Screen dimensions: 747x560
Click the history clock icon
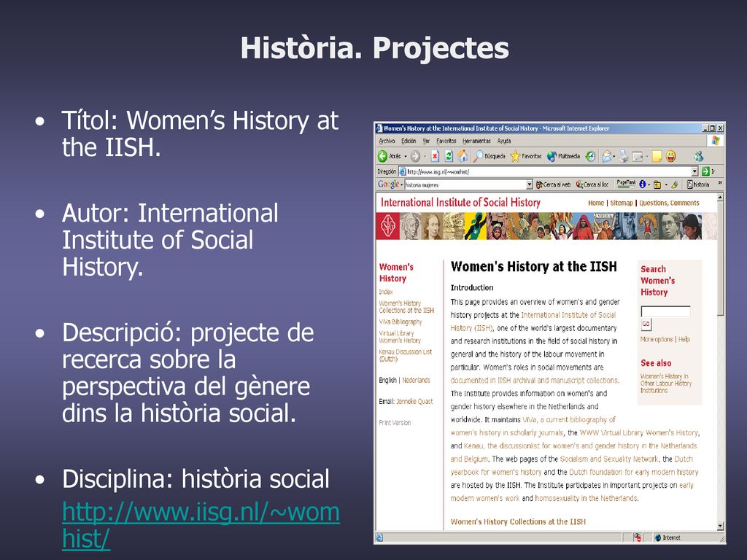(591, 156)
